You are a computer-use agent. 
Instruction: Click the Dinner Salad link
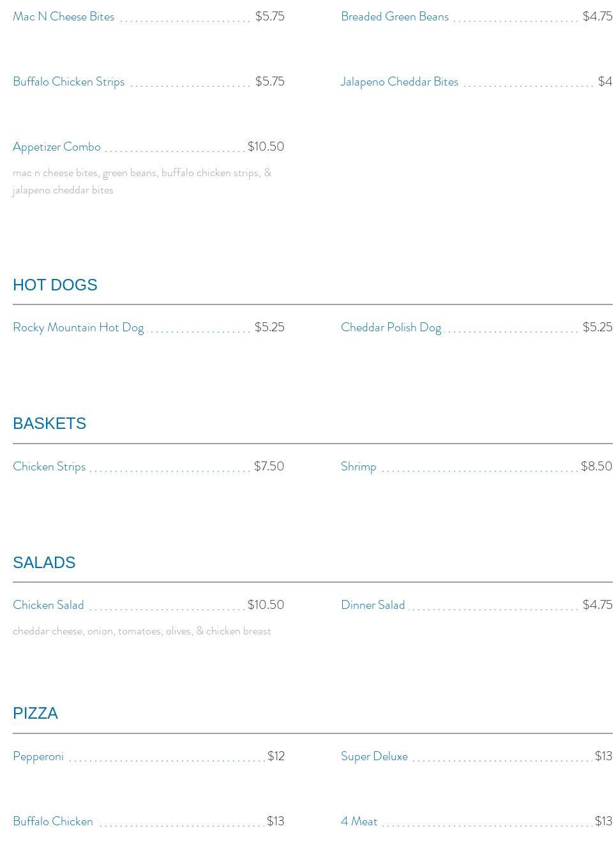[x=373, y=605]
